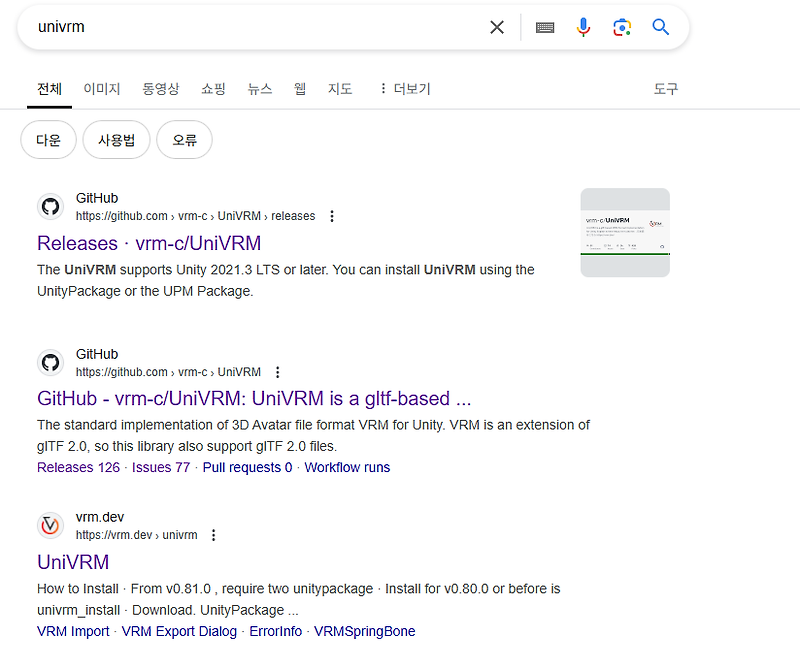Viewport: 800px width, 668px height.
Task: Switch to the 동영상 tab
Action: pyautogui.click(x=161, y=88)
